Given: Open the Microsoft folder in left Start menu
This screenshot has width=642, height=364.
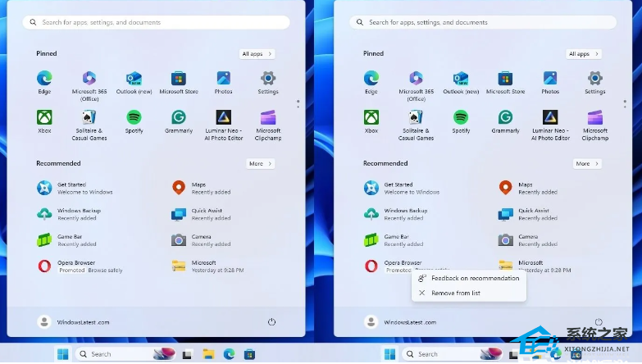Looking at the screenshot, I should click(207, 266).
